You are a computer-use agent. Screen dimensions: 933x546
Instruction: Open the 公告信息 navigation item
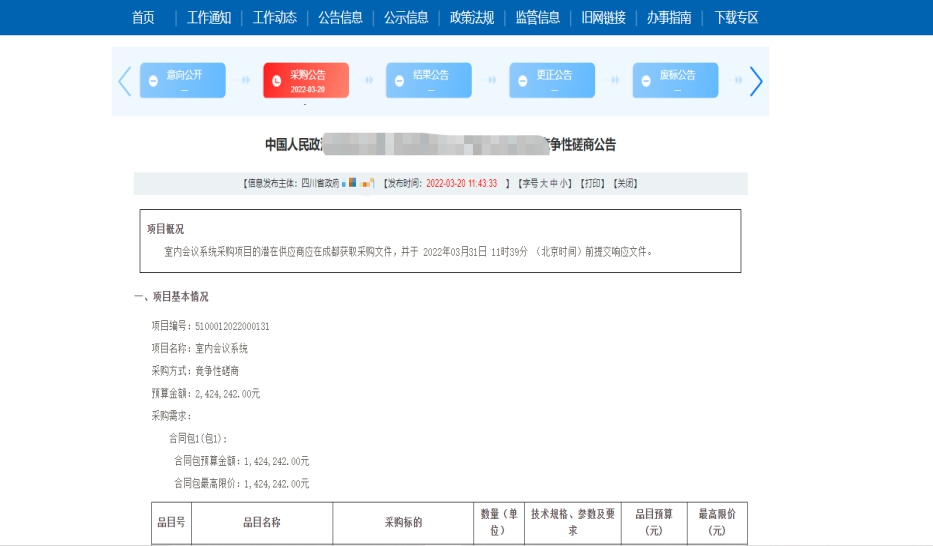[340, 17]
